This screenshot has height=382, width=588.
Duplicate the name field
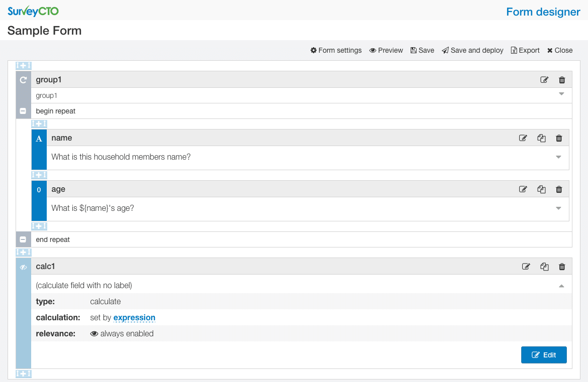point(541,138)
